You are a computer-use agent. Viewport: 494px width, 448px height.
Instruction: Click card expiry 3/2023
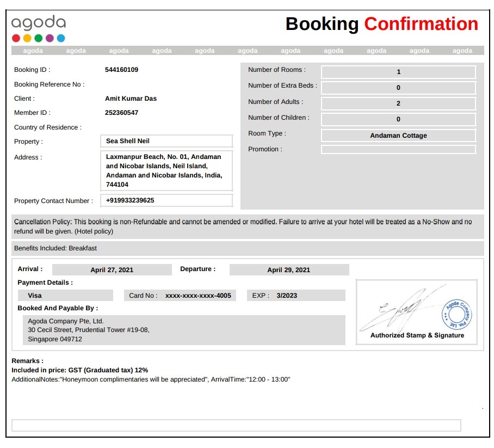click(287, 296)
